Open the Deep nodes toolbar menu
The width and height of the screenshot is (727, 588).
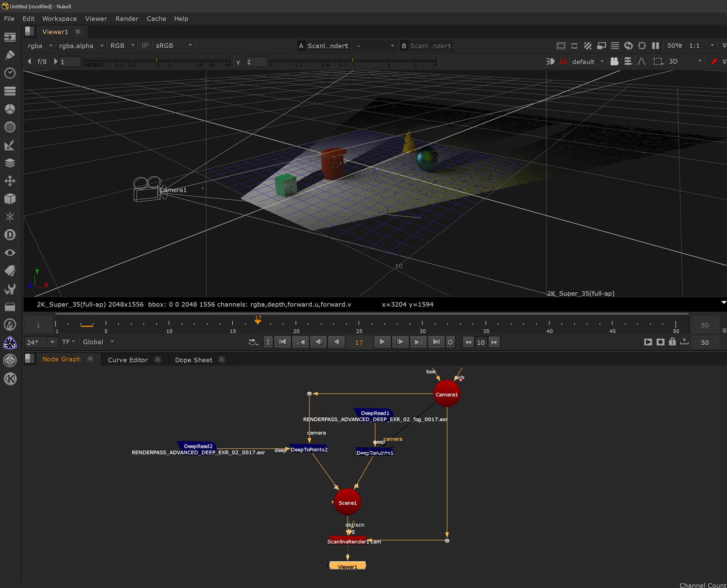coord(10,235)
